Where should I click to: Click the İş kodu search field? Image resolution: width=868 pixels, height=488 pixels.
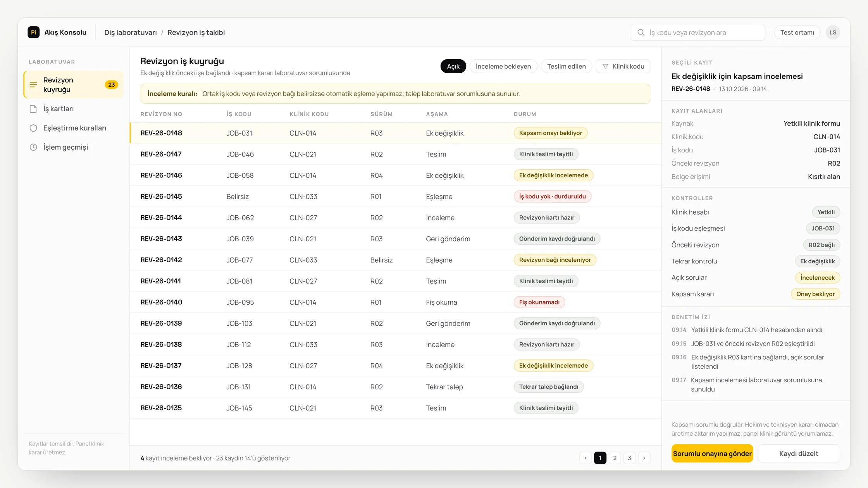[697, 33]
